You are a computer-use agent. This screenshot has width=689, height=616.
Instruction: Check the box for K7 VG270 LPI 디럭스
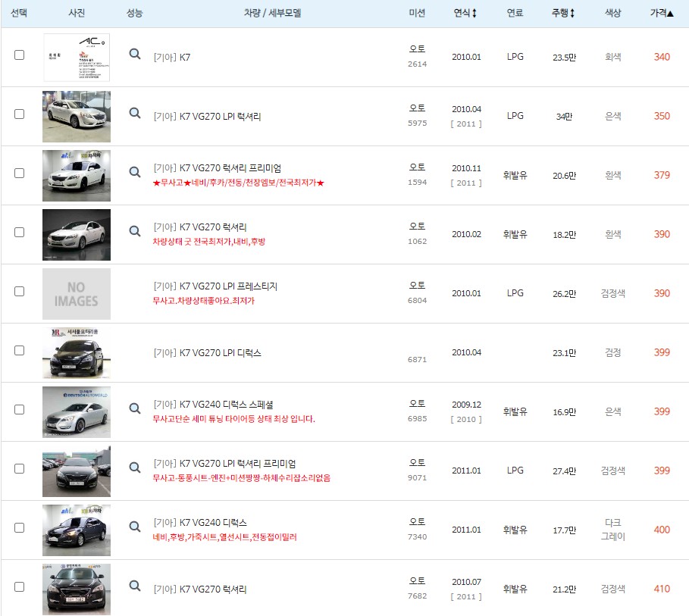pyautogui.click(x=20, y=351)
